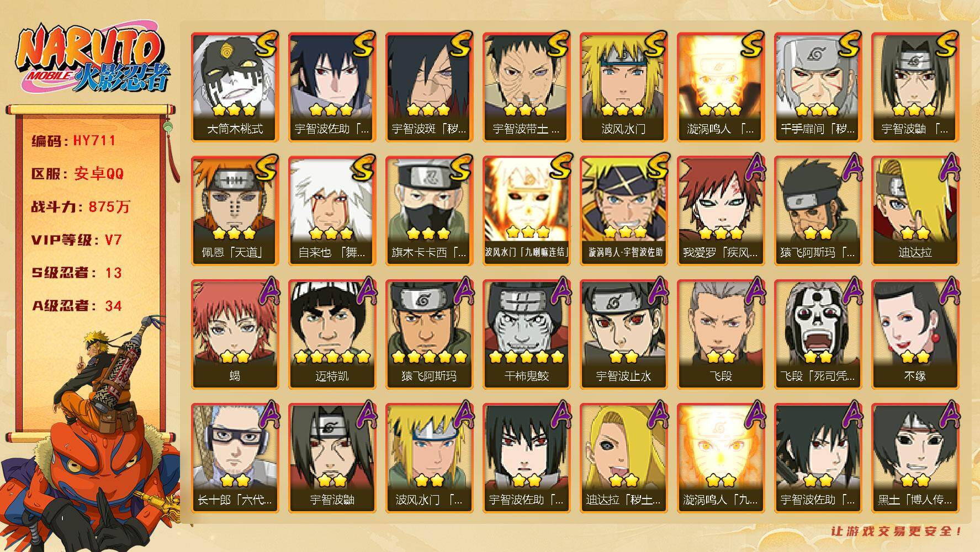The width and height of the screenshot is (980, 552).
Task: Select the 大筒木桃式 ninja card
Action: 235,87
